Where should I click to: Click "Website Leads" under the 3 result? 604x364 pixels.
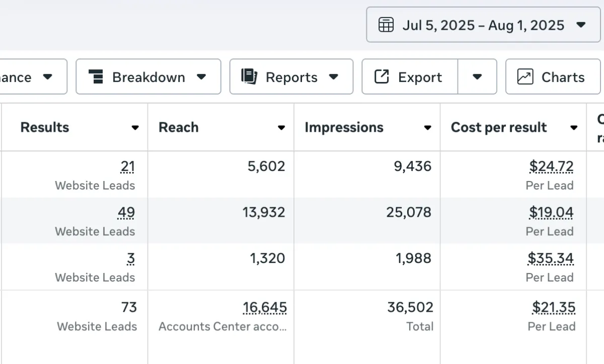click(95, 278)
